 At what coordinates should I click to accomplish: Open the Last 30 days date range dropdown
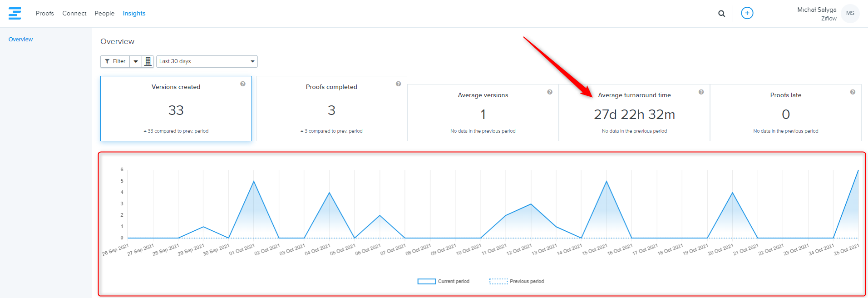pos(207,61)
